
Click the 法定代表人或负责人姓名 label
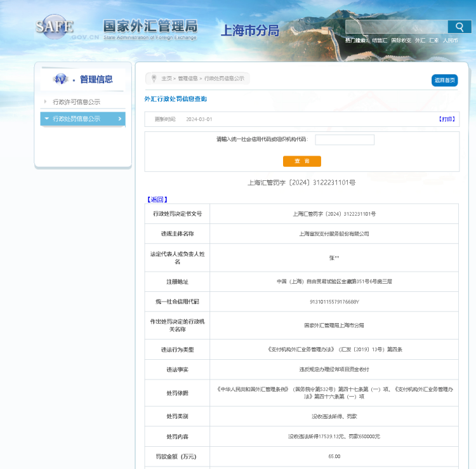pyautogui.click(x=177, y=258)
